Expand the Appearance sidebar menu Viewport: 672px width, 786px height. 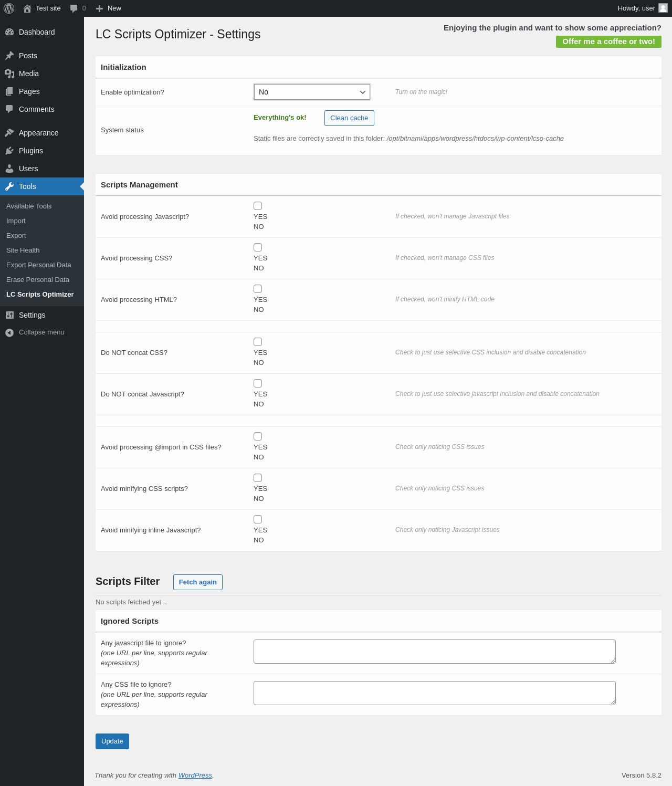pyautogui.click(x=38, y=133)
